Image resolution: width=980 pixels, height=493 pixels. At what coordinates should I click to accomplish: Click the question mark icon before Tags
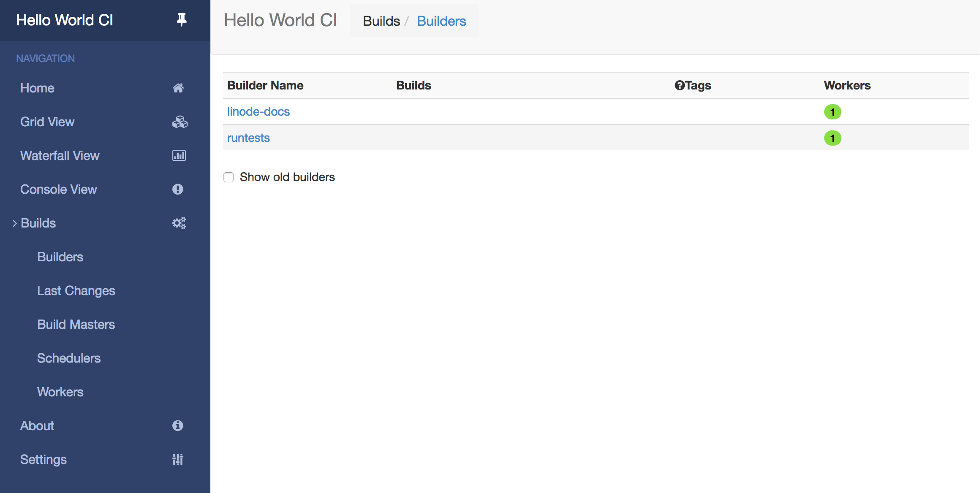(x=678, y=85)
